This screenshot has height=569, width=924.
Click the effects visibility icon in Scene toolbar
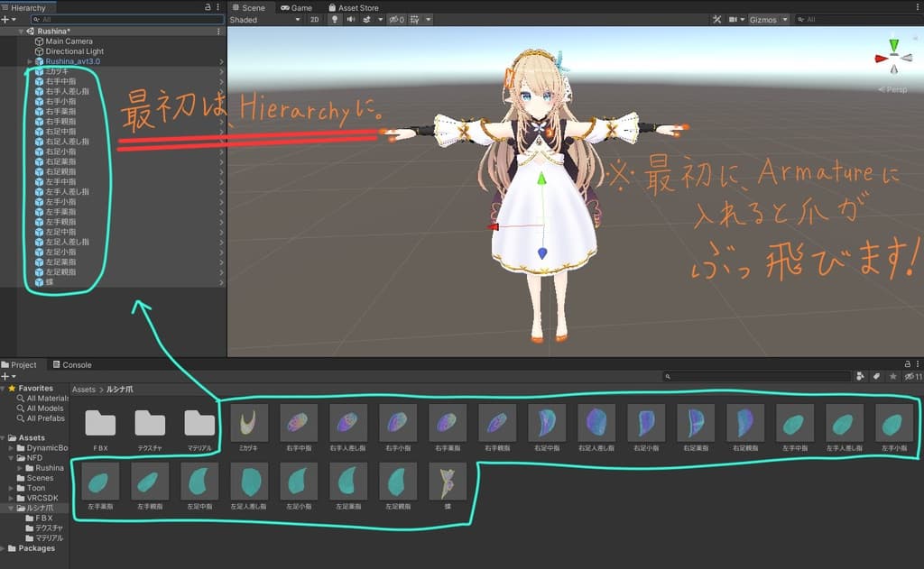click(x=365, y=19)
